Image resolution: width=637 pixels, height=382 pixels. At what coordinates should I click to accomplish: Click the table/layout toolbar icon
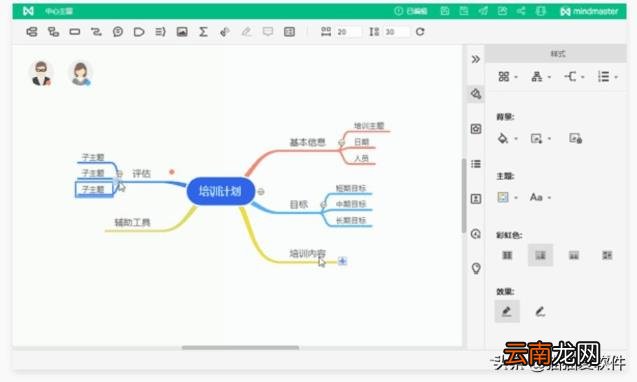click(289, 32)
